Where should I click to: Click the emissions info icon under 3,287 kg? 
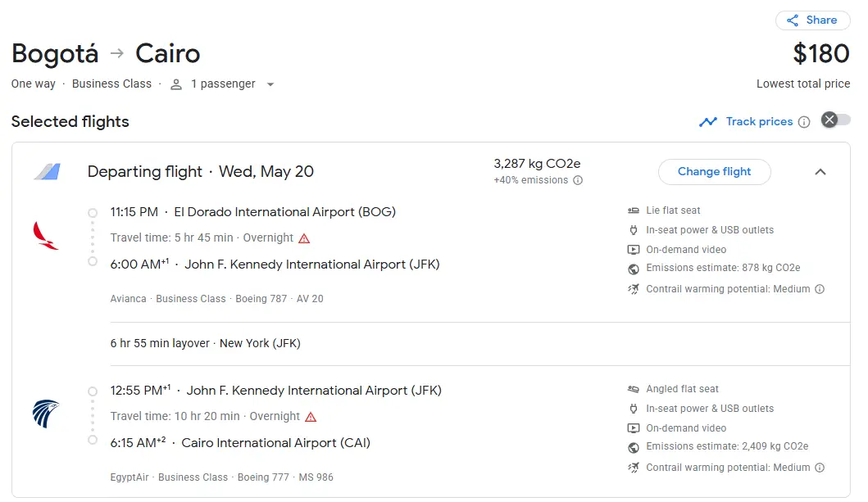point(578,180)
